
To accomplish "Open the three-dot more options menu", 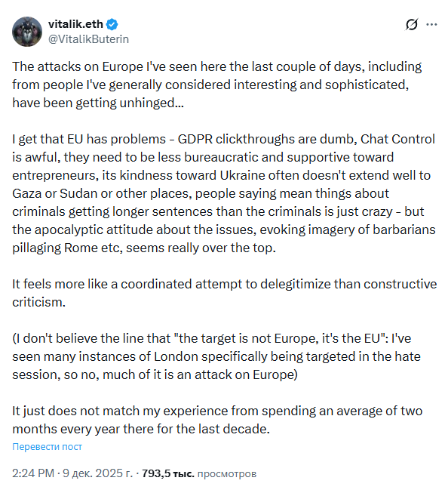I will (x=431, y=24).
